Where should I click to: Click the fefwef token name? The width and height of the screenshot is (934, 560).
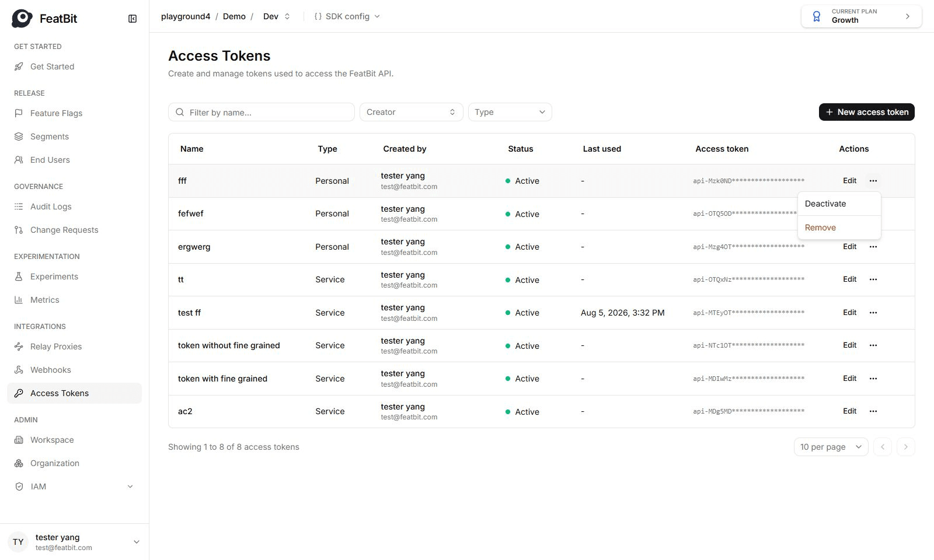point(191,213)
